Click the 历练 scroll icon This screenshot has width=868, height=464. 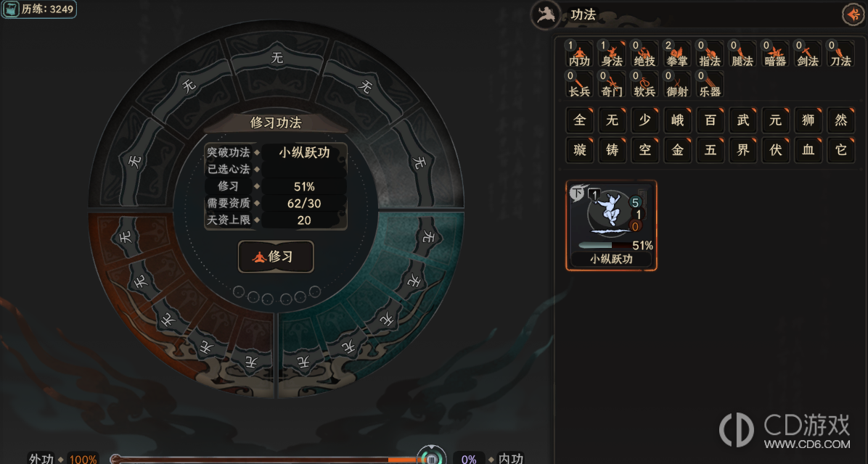pyautogui.click(x=10, y=9)
